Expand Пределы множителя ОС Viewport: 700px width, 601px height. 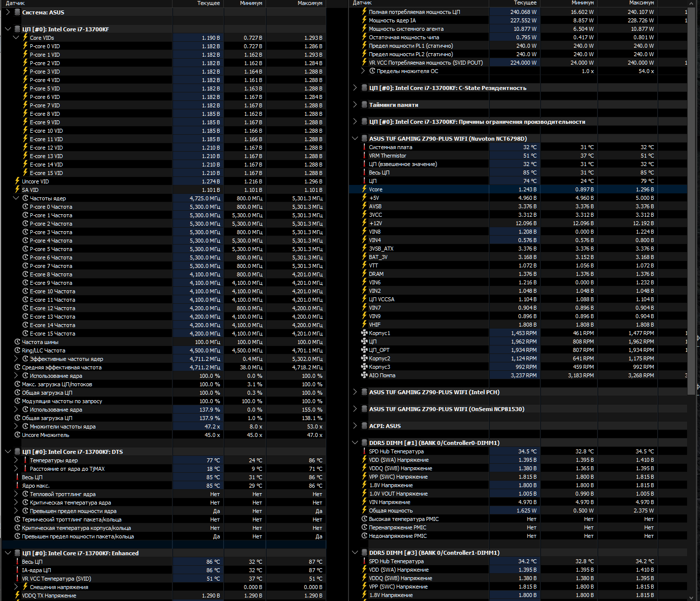(363, 71)
